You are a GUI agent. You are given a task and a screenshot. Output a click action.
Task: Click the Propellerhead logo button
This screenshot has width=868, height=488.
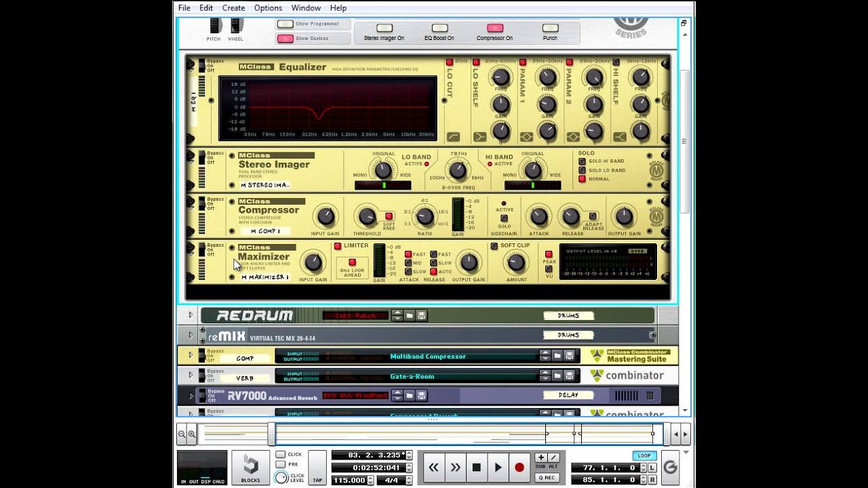[x=670, y=468]
